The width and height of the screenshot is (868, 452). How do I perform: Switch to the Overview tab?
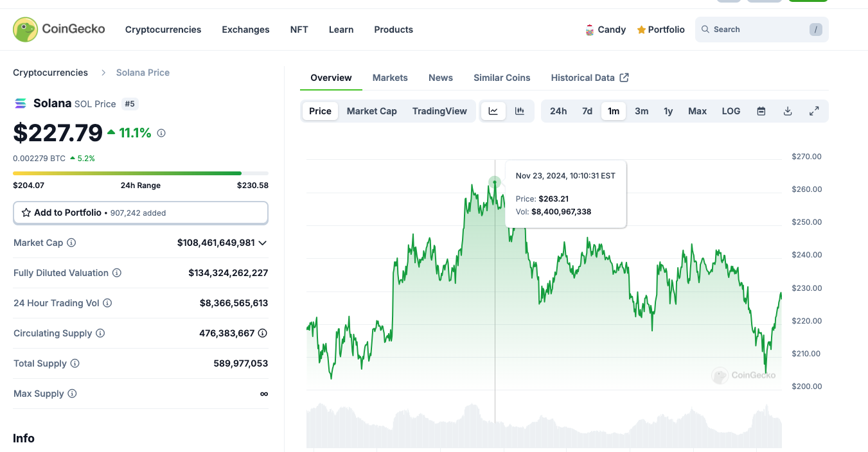331,78
